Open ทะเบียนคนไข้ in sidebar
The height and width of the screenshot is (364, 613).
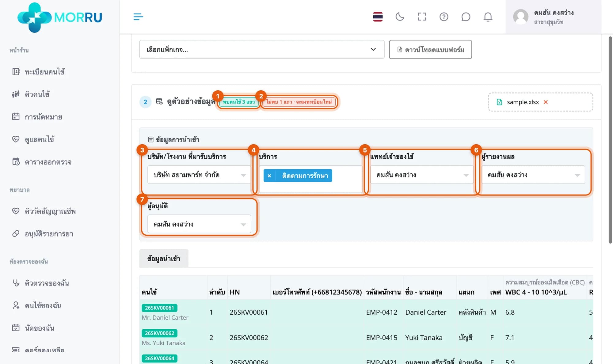point(44,72)
